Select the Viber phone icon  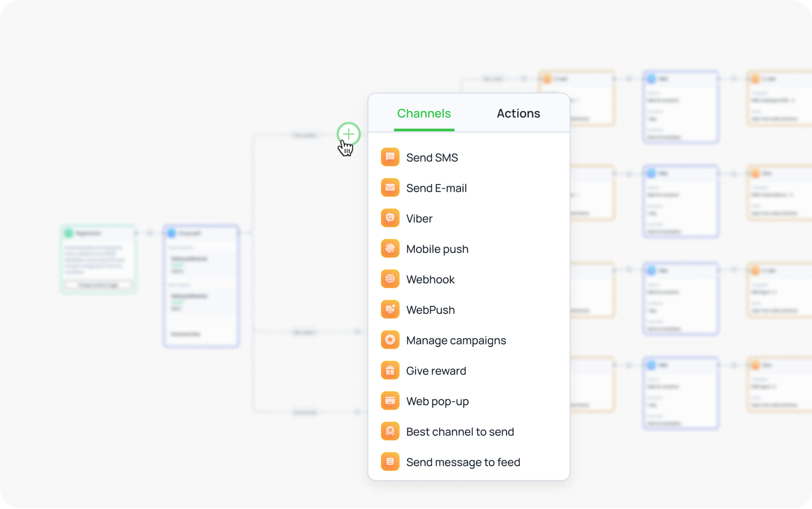[x=390, y=218]
